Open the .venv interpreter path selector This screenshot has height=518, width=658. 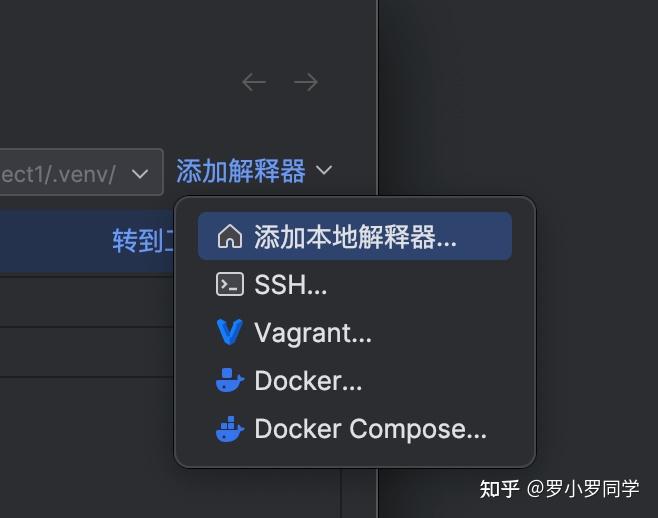tap(81, 172)
